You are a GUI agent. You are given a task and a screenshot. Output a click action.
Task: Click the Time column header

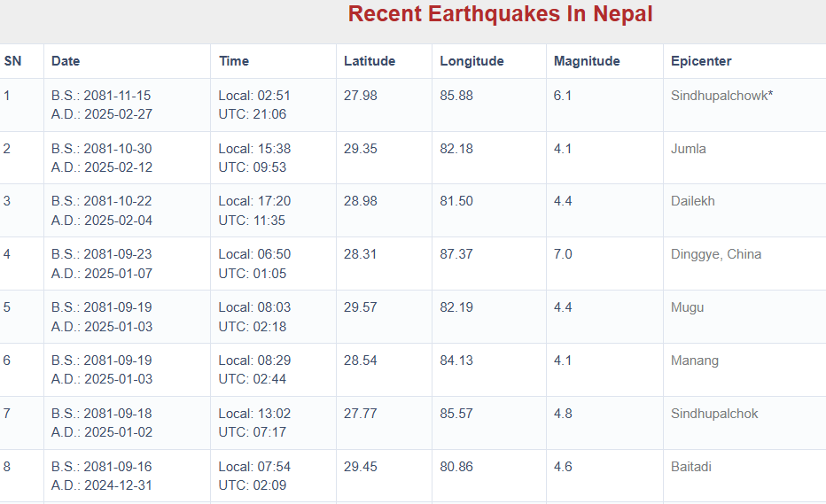[x=234, y=61]
